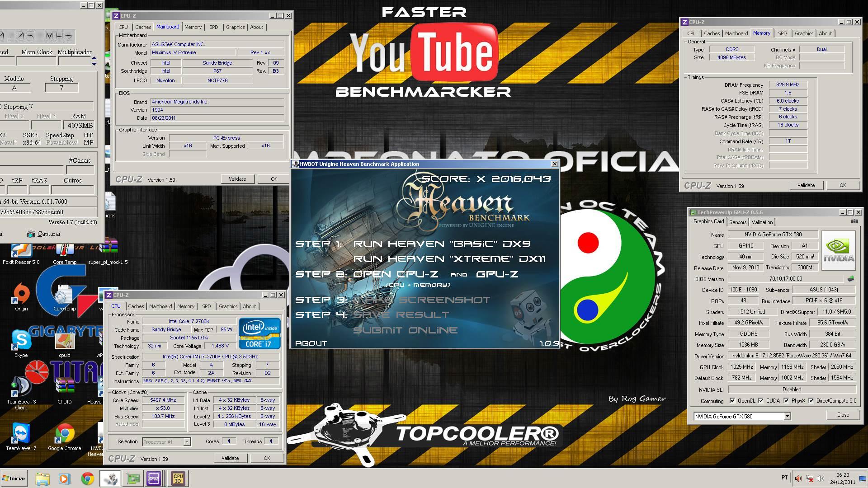The image size is (868, 488).
Task: Close GPU-Z with the Close button
Action: (843, 415)
